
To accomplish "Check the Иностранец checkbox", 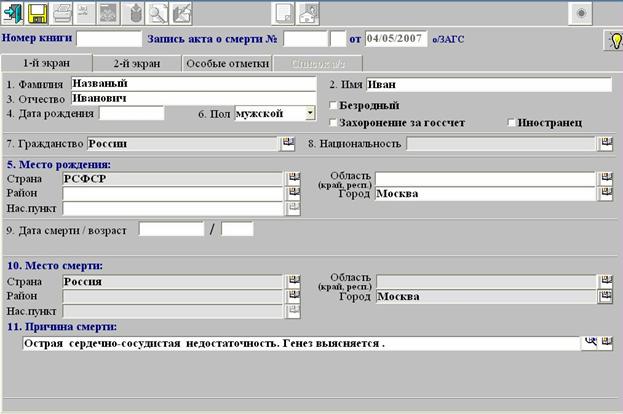I will tap(511, 123).
